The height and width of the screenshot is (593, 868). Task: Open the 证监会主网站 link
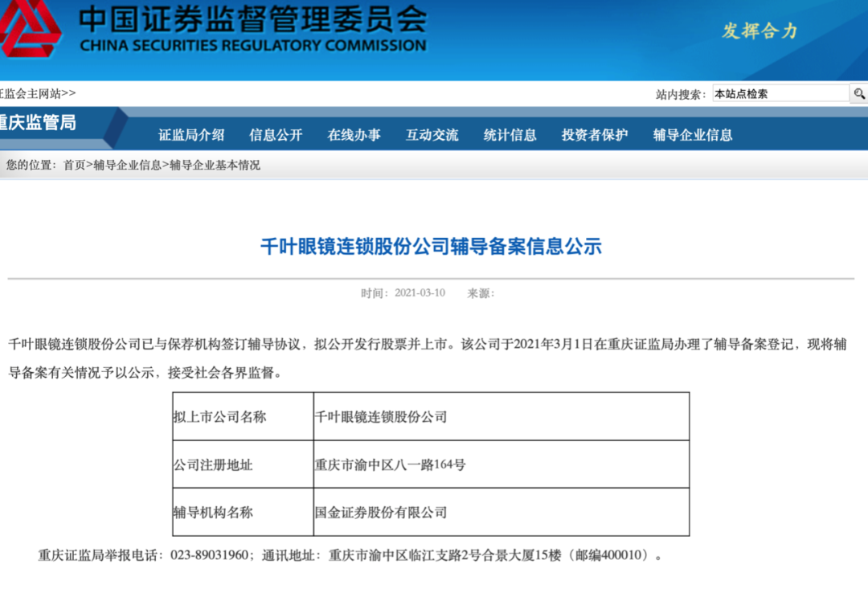tap(37, 93)
